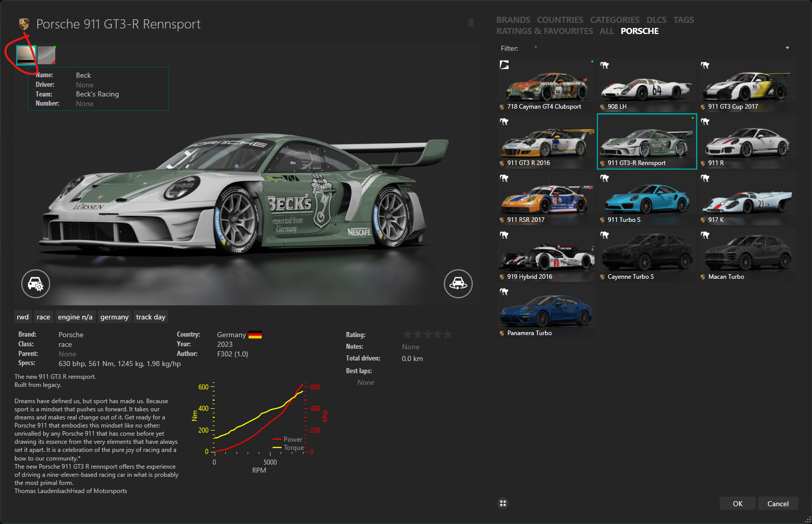Image resolution: width=812 pixels, height=524 pixels.
Task: Click the skin name value Beck
Action: [x=83, y=75]
